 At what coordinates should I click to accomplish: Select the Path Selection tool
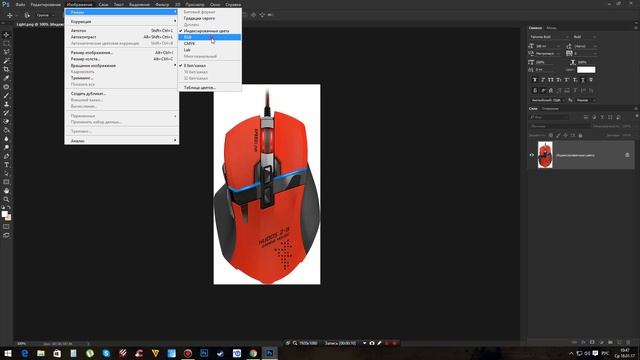(6, 173)
